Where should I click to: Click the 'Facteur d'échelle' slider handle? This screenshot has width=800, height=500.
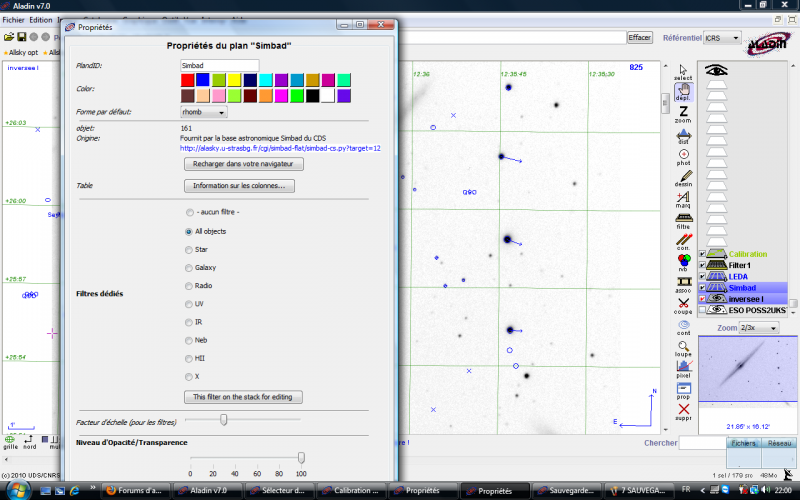pyautogui.click(x=223, y=419)
